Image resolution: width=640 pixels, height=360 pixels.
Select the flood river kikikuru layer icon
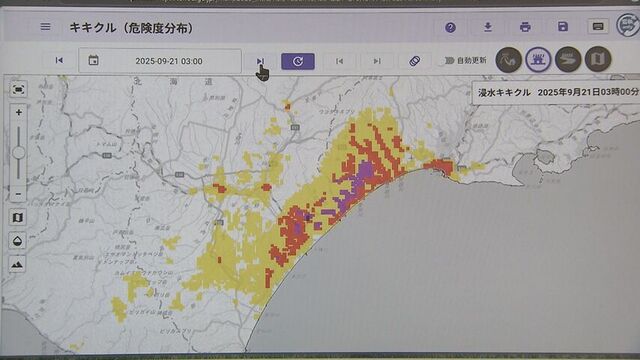(568, 60)
